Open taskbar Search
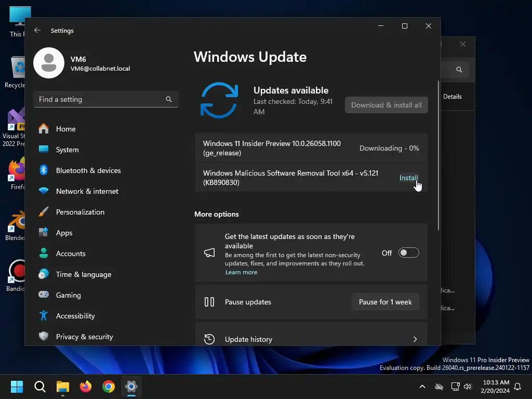The image size is (532, 399). pyautogui.click(x=39, y=387)
